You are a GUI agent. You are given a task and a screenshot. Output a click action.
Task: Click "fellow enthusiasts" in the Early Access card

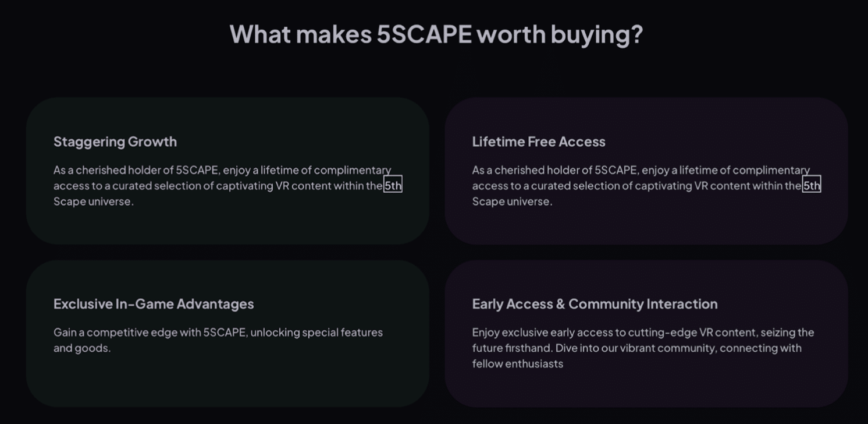[518, 364]
